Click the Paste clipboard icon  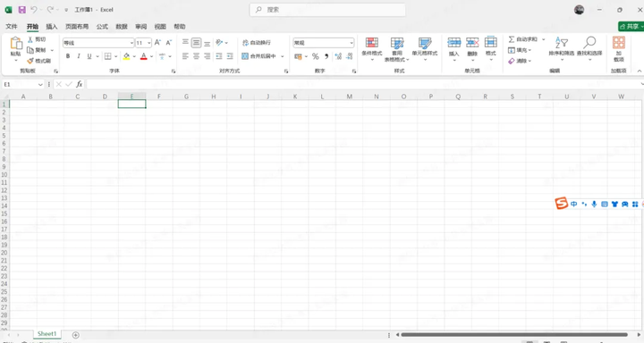tap(15, 44)
